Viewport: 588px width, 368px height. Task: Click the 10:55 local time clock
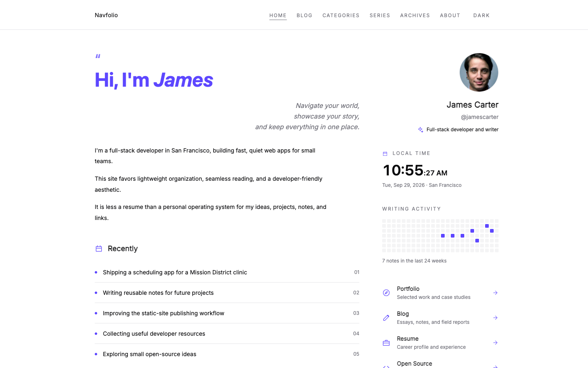pyautogui.click(x=415, y=170)
